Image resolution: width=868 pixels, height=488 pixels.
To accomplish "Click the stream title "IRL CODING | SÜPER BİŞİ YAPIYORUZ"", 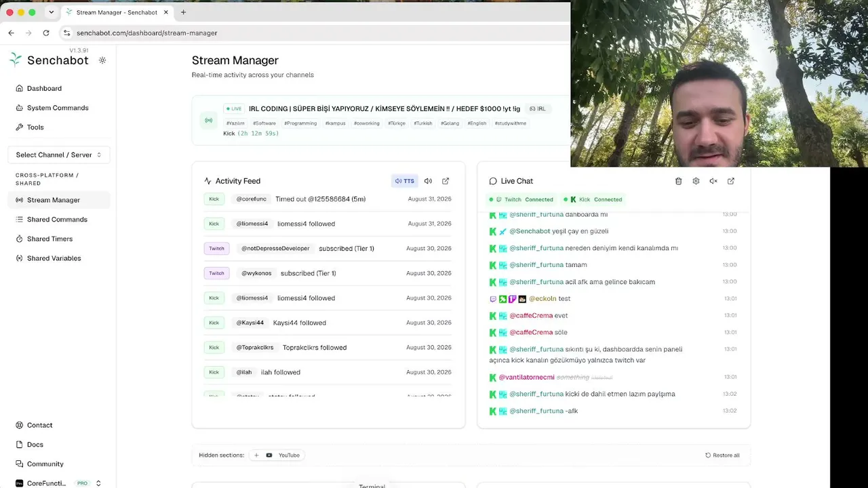I will 384,108.
